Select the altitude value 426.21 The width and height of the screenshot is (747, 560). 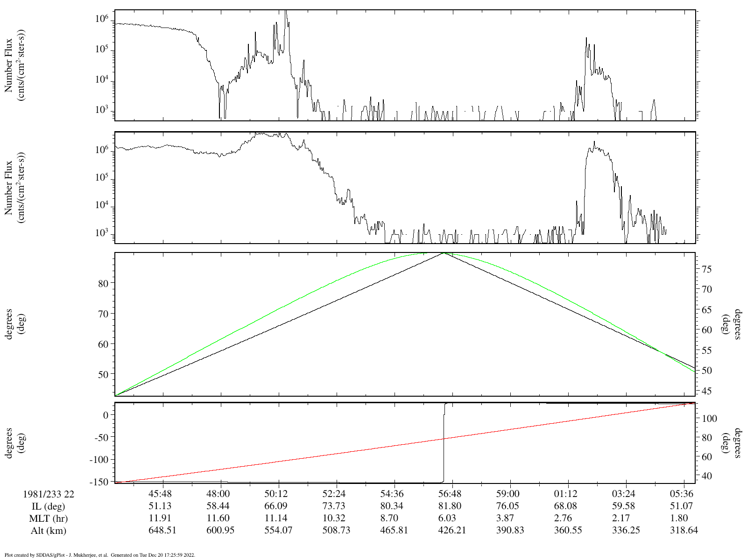452,530
